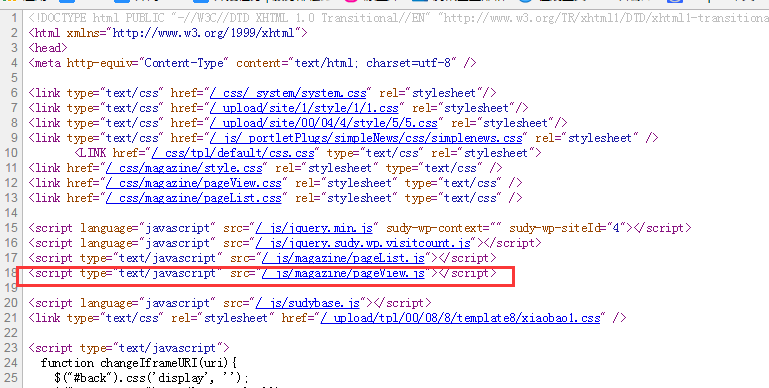Click line number 18 in gutter
The width and height of the screenshot is (769, 388).
(10, 273)
